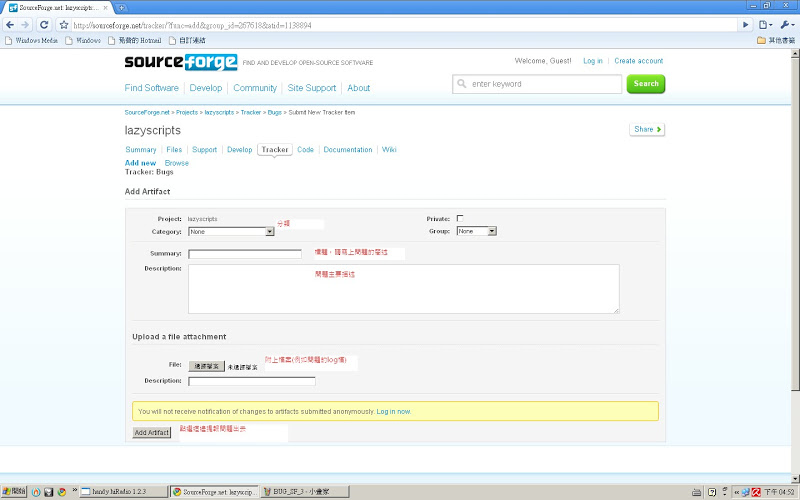The height and width of the screenshot is (500, 800).
Task: Bookmark this page with the star icon
Action: (64, 24)
